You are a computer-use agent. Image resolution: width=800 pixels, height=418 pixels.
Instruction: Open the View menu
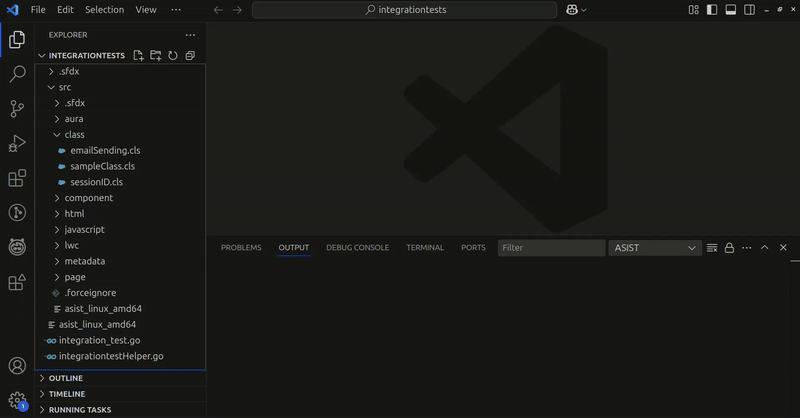tap(146, 10)
